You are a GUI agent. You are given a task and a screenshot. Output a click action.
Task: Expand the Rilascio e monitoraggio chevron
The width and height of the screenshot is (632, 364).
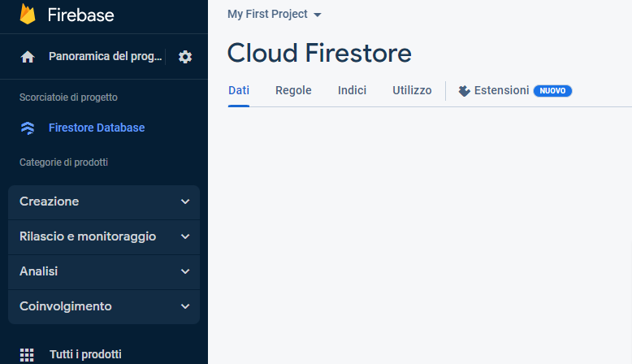tap(185, 236)
